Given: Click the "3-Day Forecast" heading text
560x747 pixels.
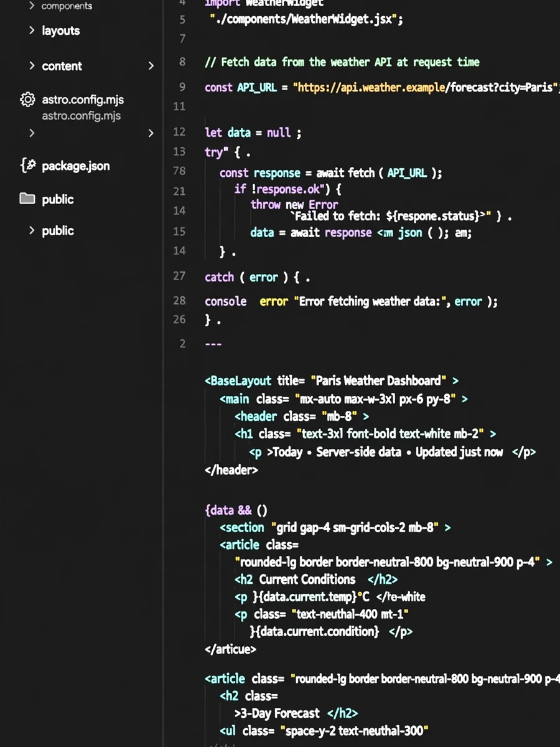Looking at the screenshot, I should tap(281, 713).
